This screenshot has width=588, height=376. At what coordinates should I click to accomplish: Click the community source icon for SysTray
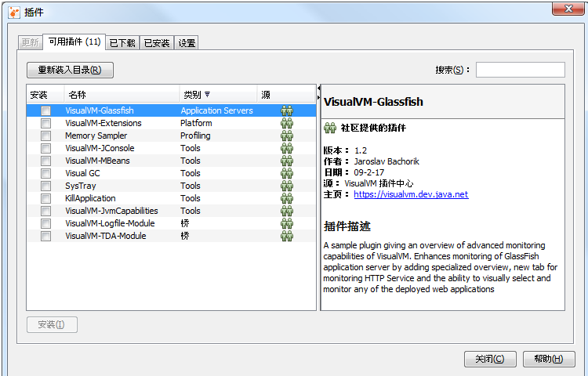[x=287, y=186]
